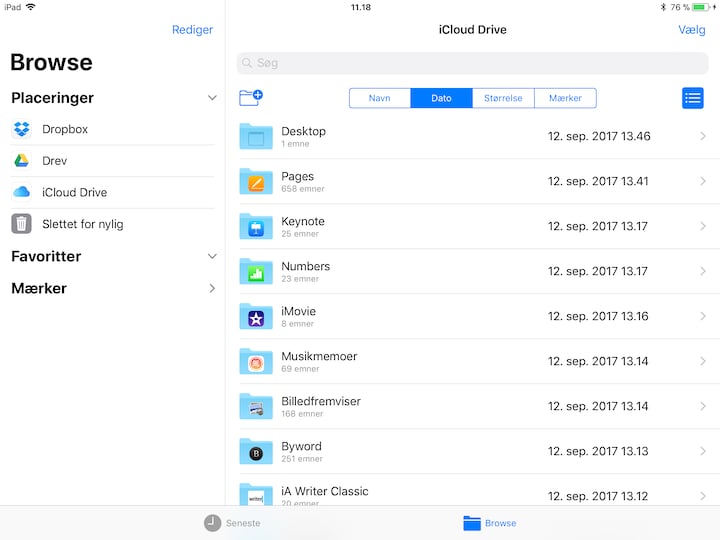Select Drev (Google Drive) location
Screen dimensions: 720x540
[x=55, y=161]
